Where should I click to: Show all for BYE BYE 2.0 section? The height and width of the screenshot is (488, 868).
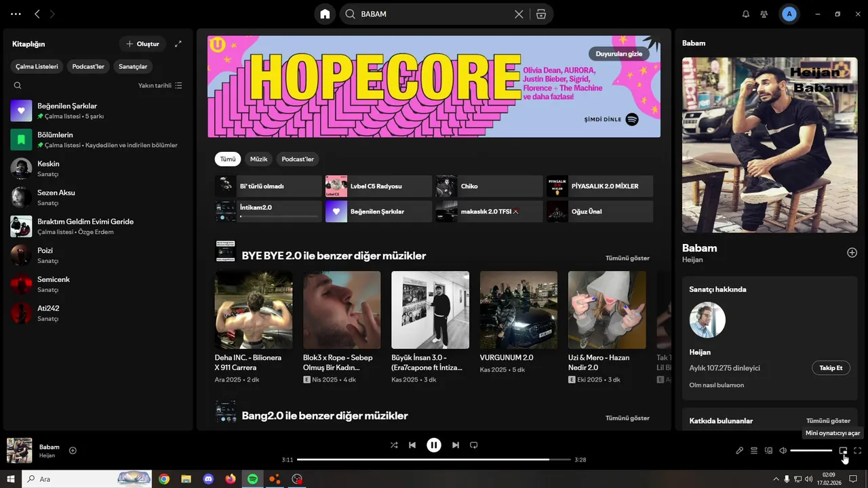point(627,258)
